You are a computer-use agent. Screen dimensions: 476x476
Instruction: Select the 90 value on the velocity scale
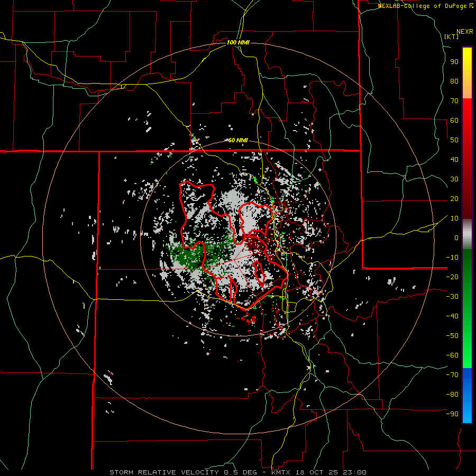pos(454,62)
